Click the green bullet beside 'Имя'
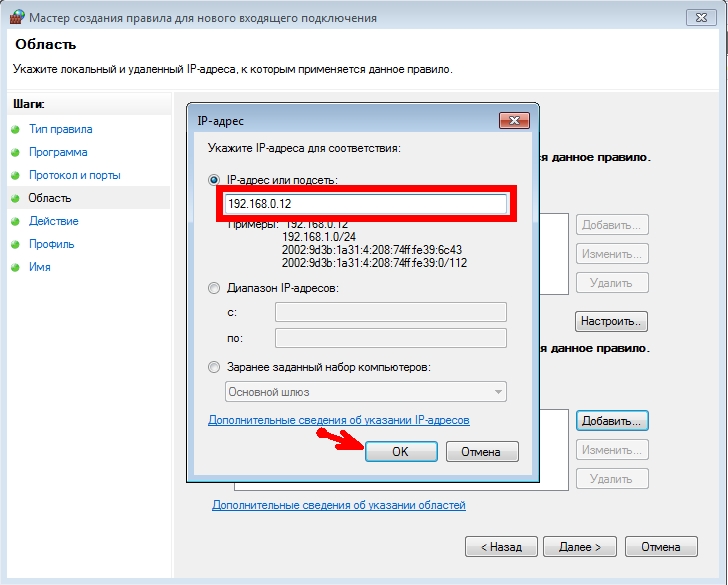This screenshot has width=728, height=585. [15, 267]
